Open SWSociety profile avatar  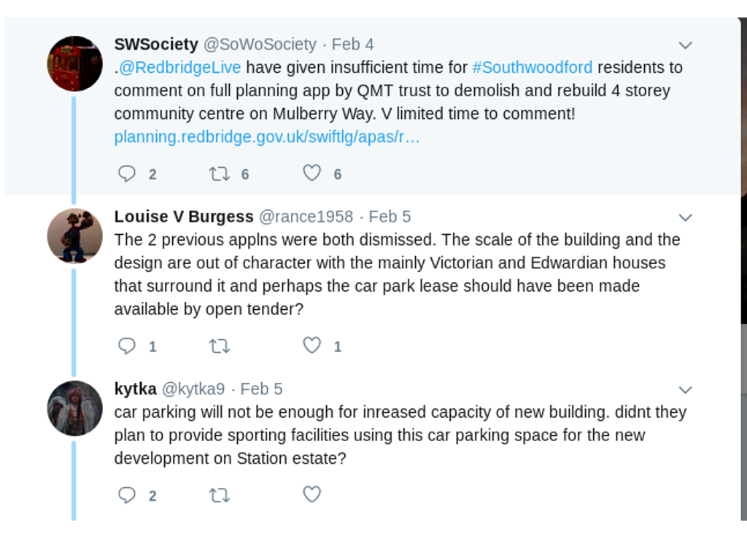pyautogui.click(x=74, y=63)
